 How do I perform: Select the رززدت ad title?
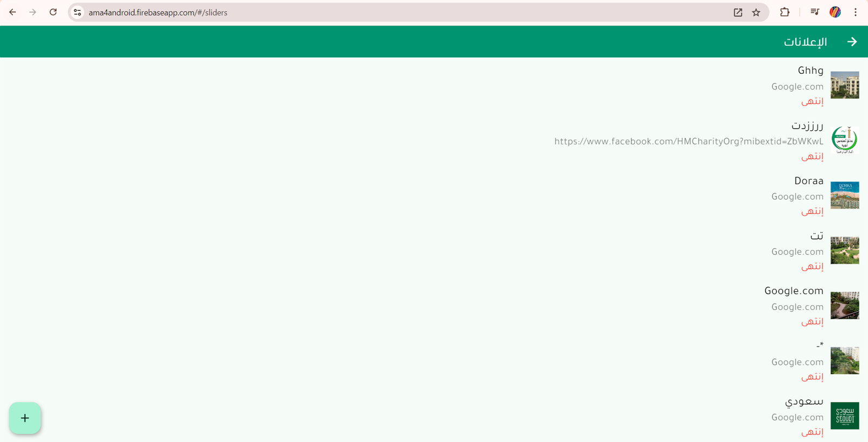(807, 125)
